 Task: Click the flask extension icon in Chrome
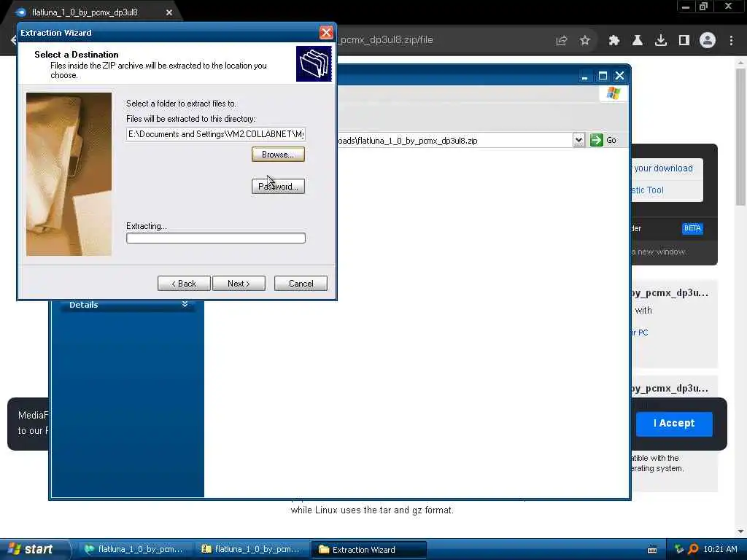[x=638, y=41]
